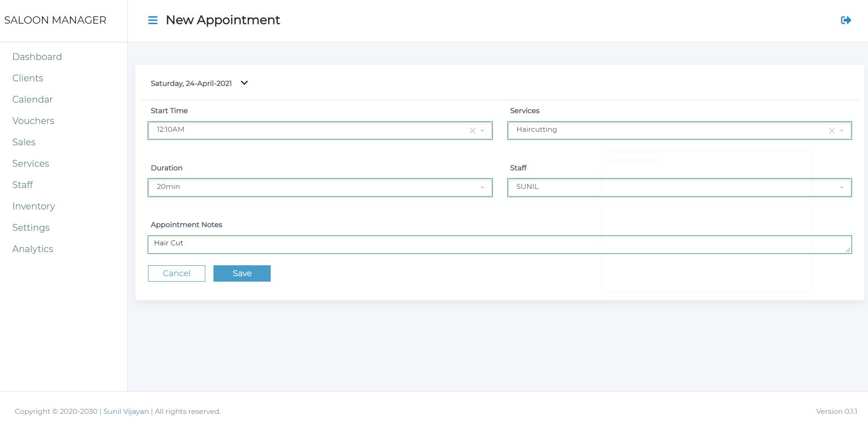Toggle the hamburger sidebar menu icon
Image resolution: width=868 pixels, height=422 pixels.
pyautogui.click(x=153, y=20)
